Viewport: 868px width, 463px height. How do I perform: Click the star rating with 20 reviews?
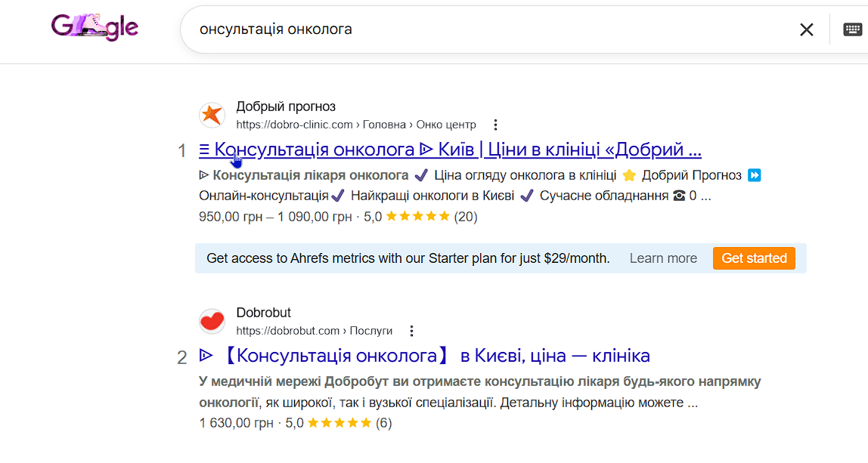point(417,217)
